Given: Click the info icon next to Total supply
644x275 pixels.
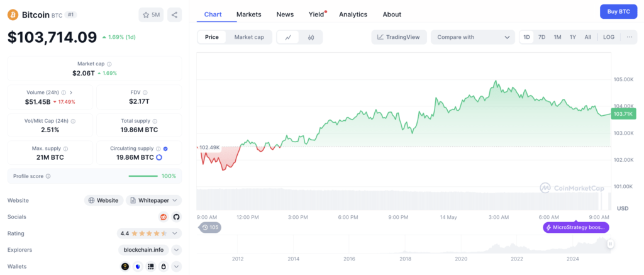Looking at the screenshot, I should (155, 121).
